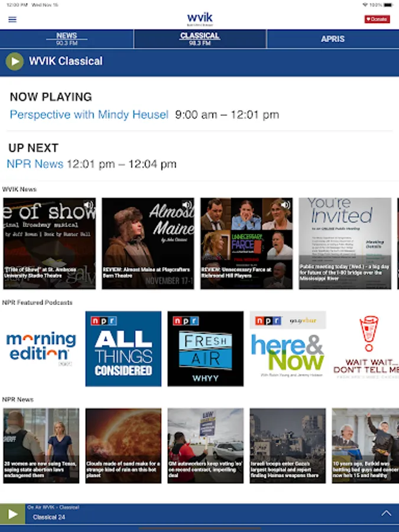Viewport: 399px width, 532px height.
Task: Open Israeli troops enter hospital story
Action: tap(288, 446)
